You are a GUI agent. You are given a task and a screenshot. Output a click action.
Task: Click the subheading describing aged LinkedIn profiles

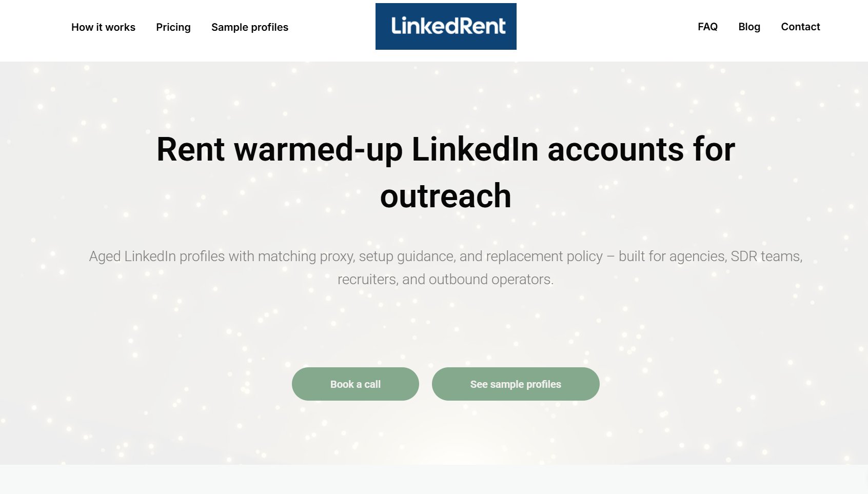click(446, 267)
